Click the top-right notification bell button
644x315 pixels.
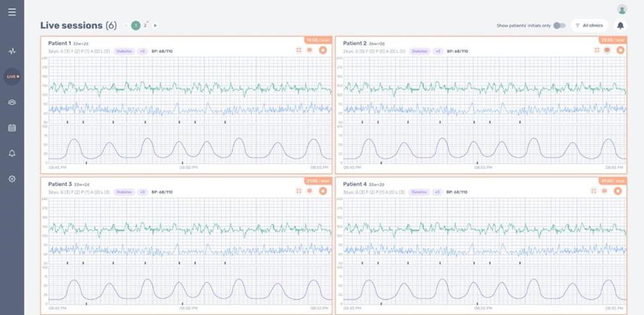(x=620, y=26)
